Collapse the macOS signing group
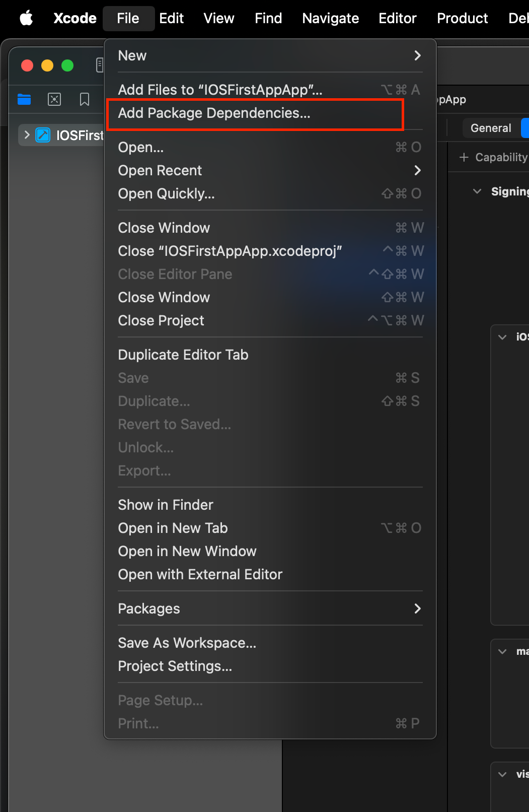This screenshot has height=812, width=529. point(502,651)
